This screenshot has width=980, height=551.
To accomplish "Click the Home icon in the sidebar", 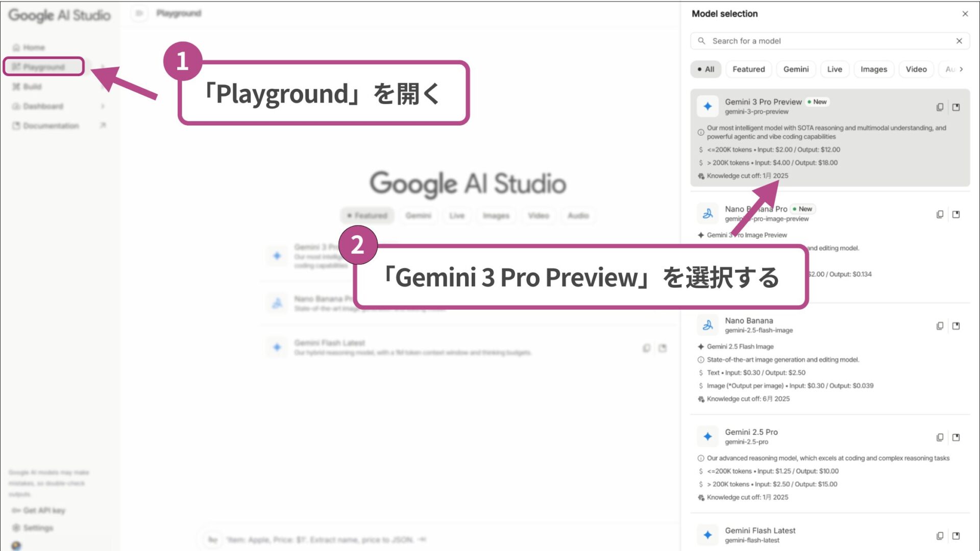I will coord(17,47).
